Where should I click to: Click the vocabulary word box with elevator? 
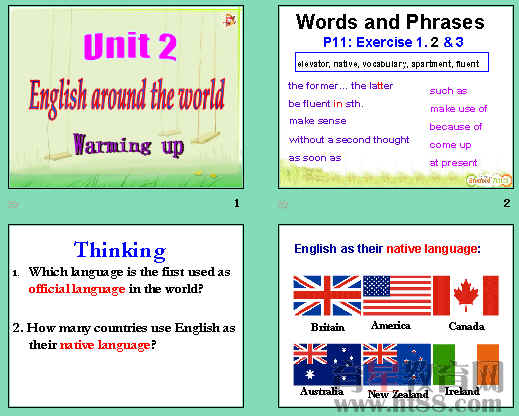[x=392, y=62]
